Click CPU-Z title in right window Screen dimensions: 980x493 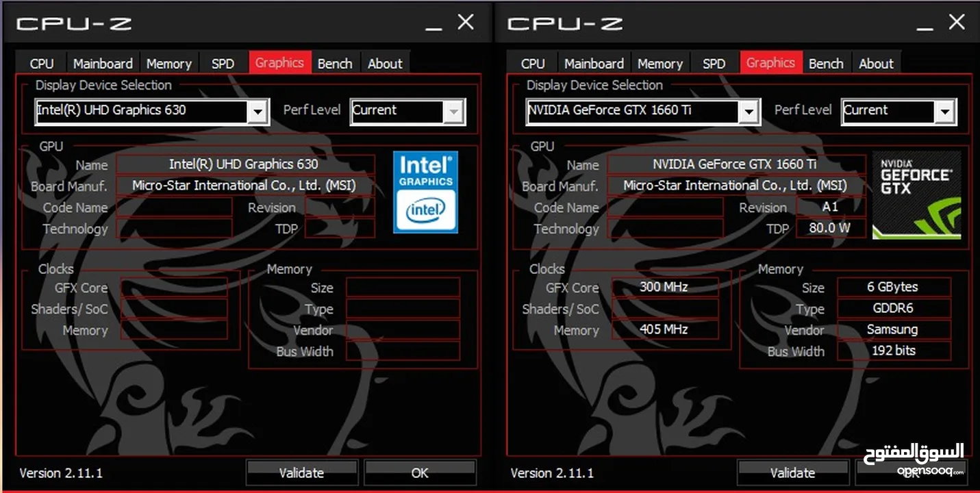tap(565, 24)
